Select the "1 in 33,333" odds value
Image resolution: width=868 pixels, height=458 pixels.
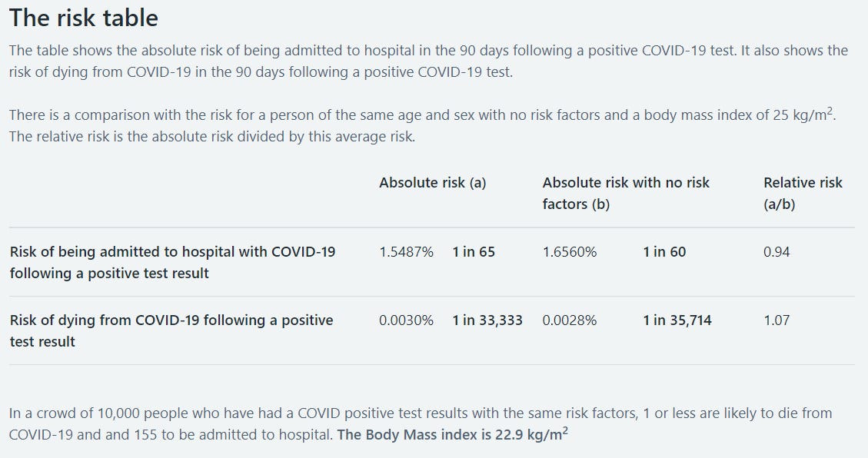pos(487,320)
